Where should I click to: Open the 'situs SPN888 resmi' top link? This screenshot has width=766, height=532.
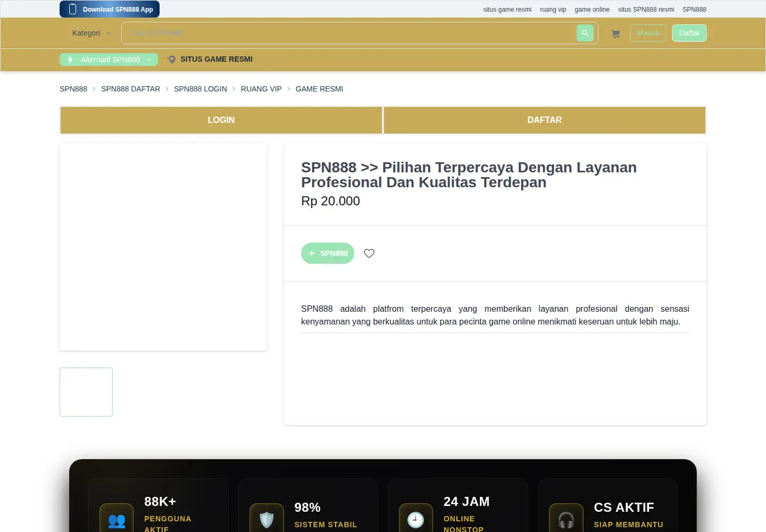(646, 10)
